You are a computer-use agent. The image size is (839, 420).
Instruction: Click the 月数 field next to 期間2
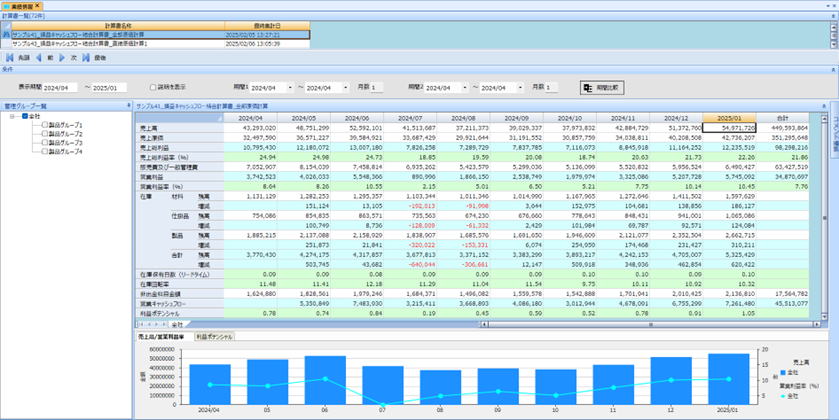coord(551,87)
